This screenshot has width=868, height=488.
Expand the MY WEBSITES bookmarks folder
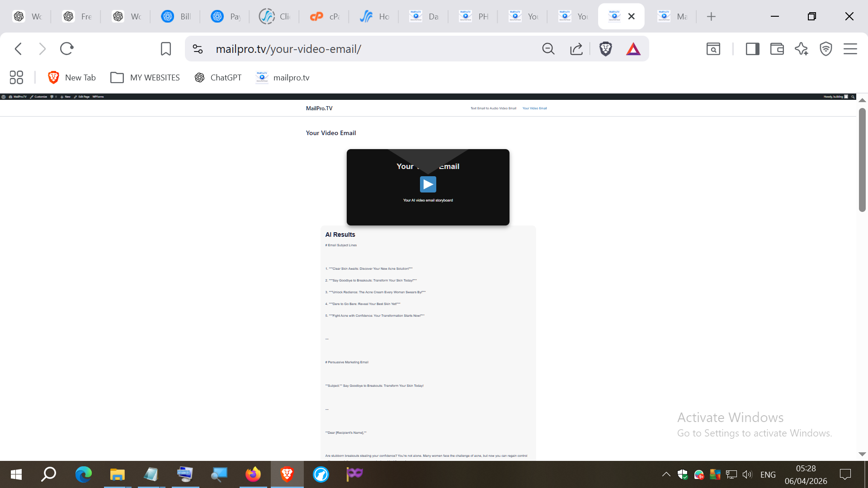coord(145,78)
